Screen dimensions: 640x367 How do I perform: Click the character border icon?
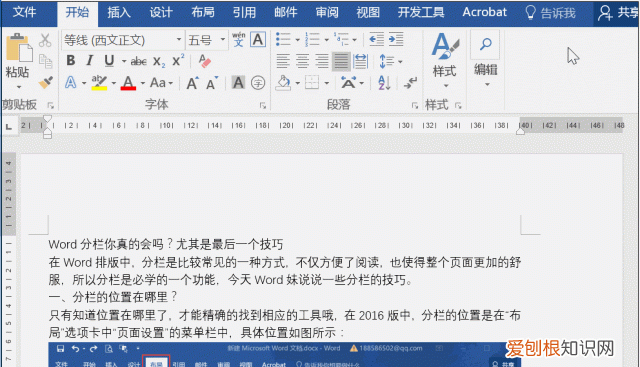click(258, 40)
